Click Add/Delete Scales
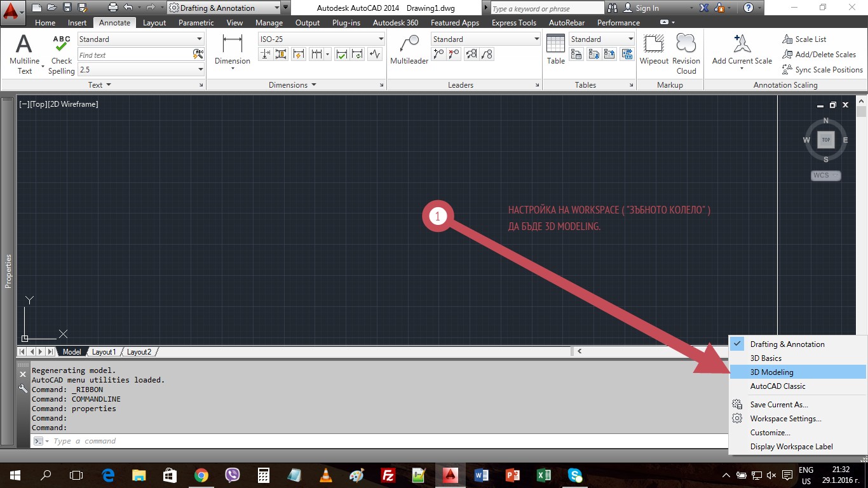This screenshot has height=488, width=868. (819, 55)
